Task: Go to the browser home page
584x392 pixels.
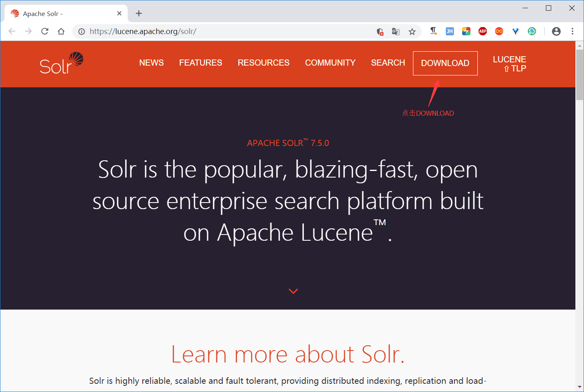Action: tap(61, 31)
